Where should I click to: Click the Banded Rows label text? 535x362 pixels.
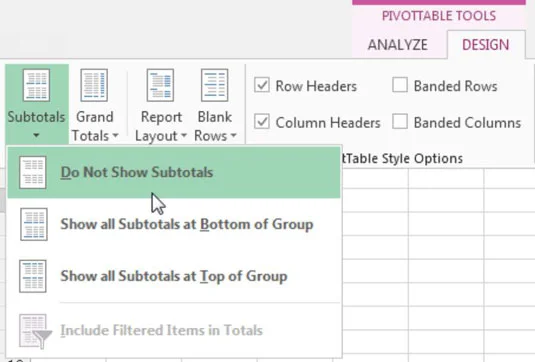pyautogui.click(x=456, y=86)
